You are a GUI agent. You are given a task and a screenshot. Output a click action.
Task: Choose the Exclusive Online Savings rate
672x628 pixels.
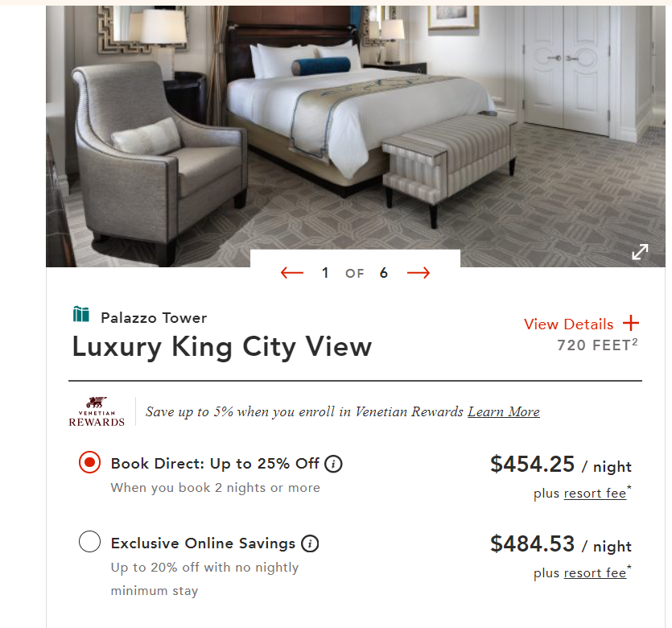point(89,543)
